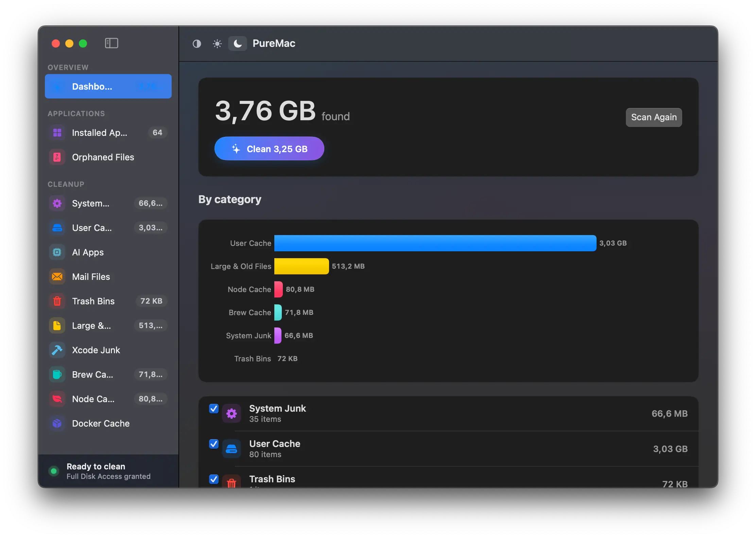Click the User Cache sidebar label
The width and height of the screenshot is (756, 538).
pyautogui.click(x=92, y=228)
